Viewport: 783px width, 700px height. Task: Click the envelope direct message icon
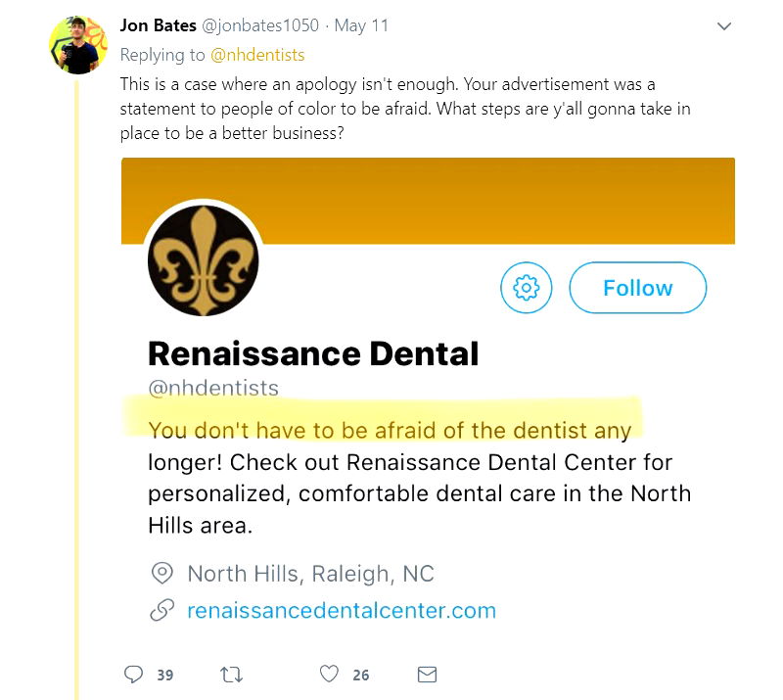428,674
